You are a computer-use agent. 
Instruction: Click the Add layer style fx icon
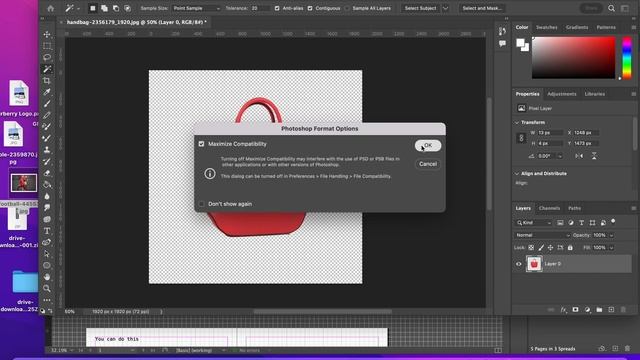click(564, 310)
